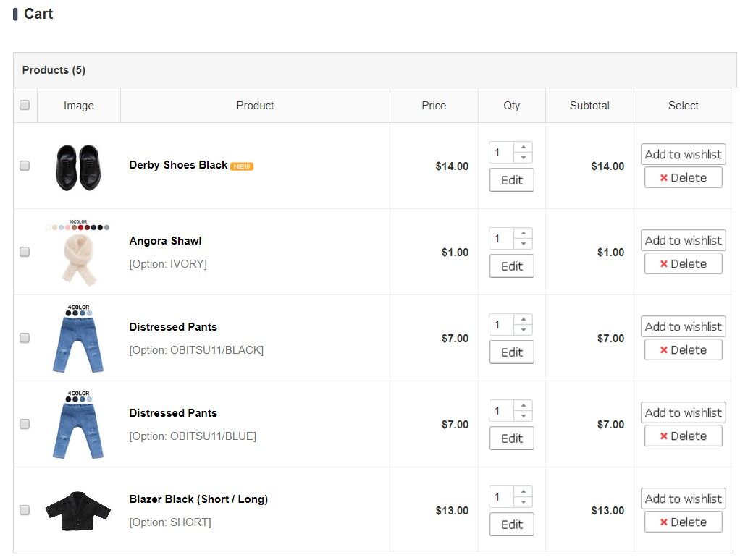Viewport: 740px width, 560px height.
Task: Decrease quantity for Angora Shawl
Action: pyautogui.click(x=524, y=244)
